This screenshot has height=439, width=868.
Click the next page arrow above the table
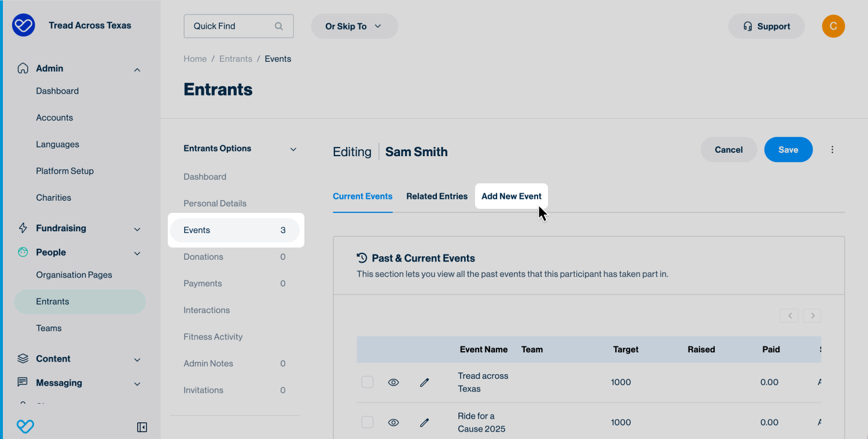point(812,316)
